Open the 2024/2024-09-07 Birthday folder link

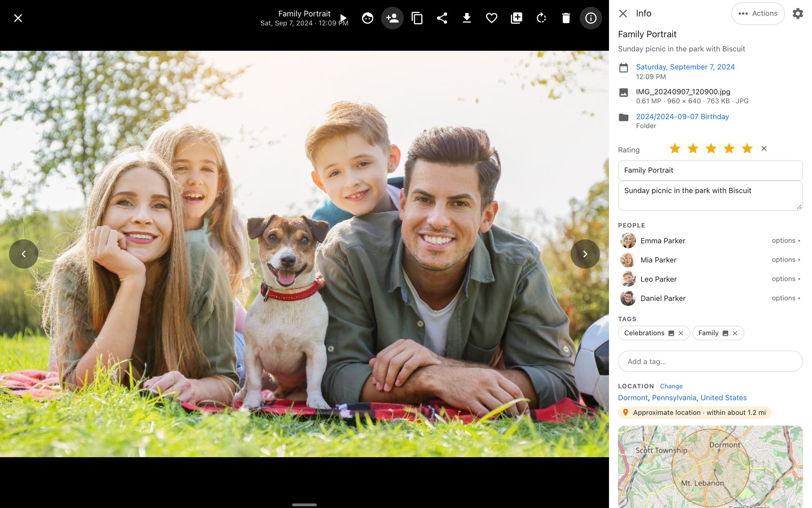point(682,116)
